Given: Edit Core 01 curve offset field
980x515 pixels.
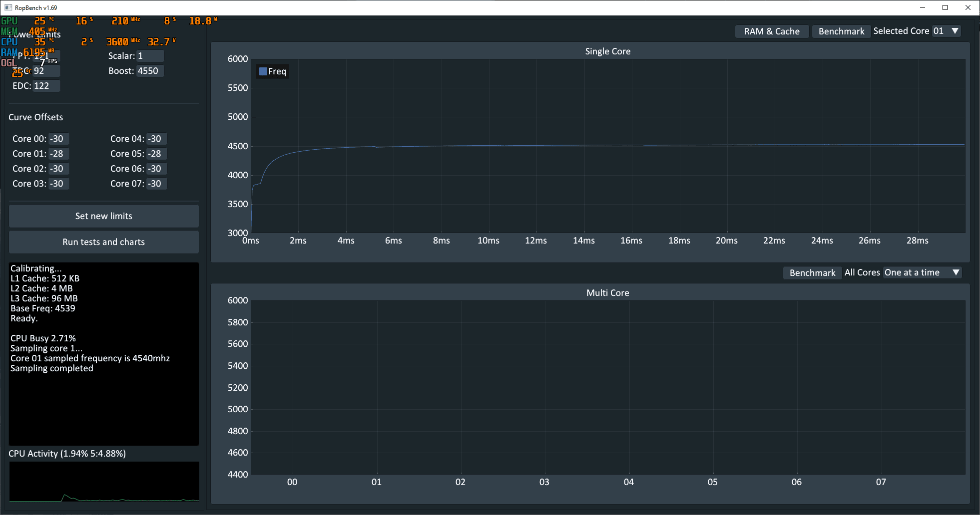Looking at the screenshot, I should tap(59, 154).
